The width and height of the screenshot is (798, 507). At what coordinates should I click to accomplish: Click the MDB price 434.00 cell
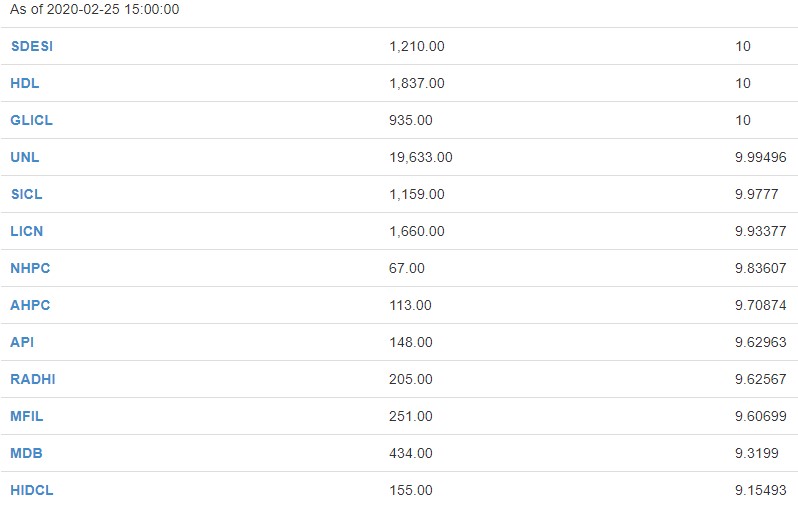411,453
